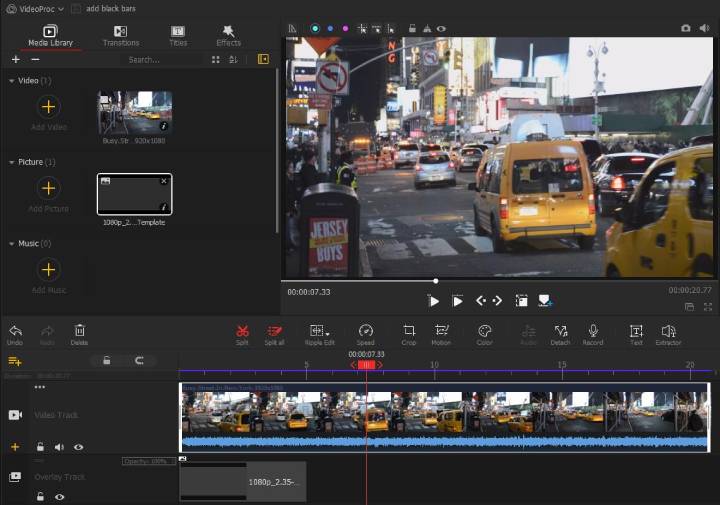Open the Crop tool

(409, 331)
